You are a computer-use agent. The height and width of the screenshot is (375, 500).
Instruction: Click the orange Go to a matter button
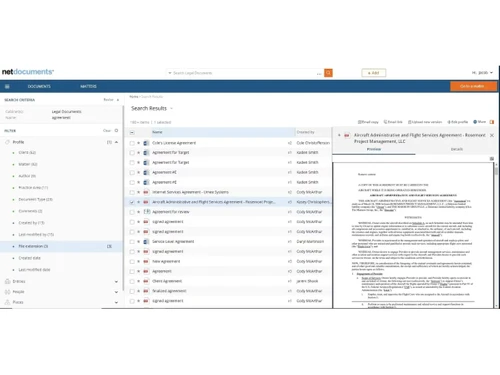pyautogui.click(x=472, y=86)
